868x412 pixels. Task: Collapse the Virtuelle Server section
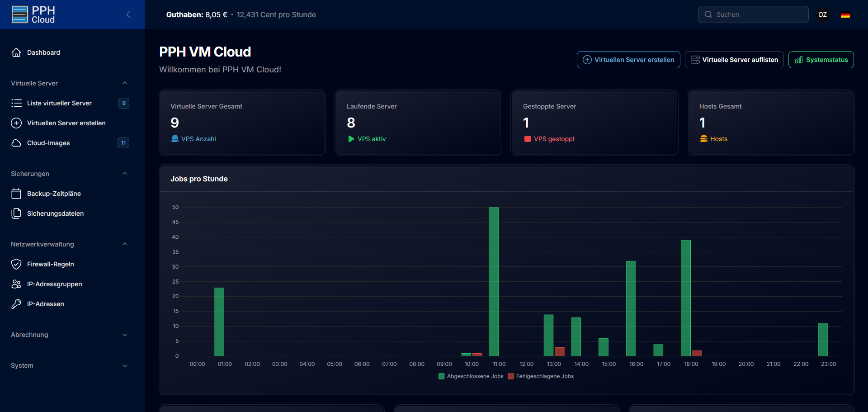click(125, 83)
